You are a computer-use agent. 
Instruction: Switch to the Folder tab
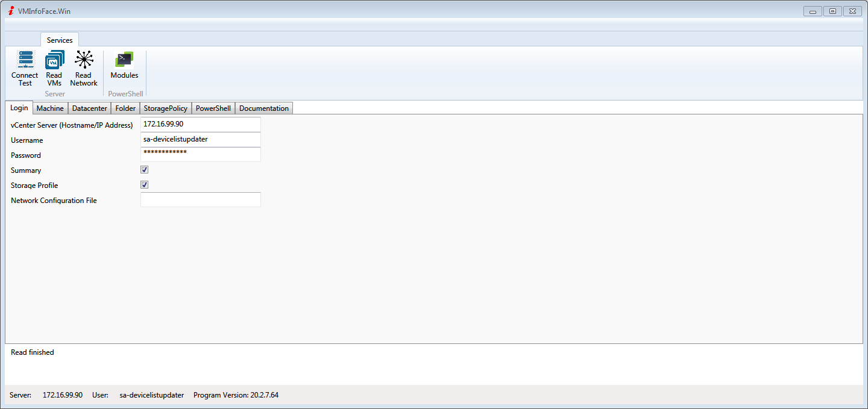pyautogui.click(x=125, y=108)
